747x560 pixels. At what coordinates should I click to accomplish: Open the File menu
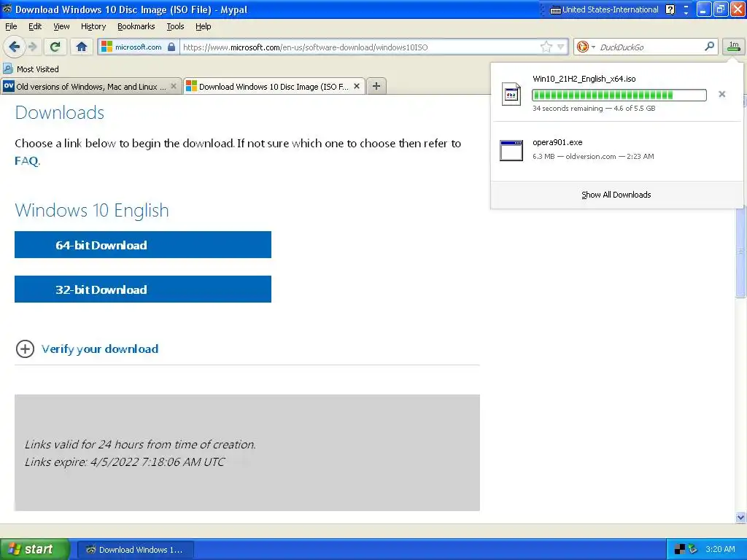coord(11,26)
